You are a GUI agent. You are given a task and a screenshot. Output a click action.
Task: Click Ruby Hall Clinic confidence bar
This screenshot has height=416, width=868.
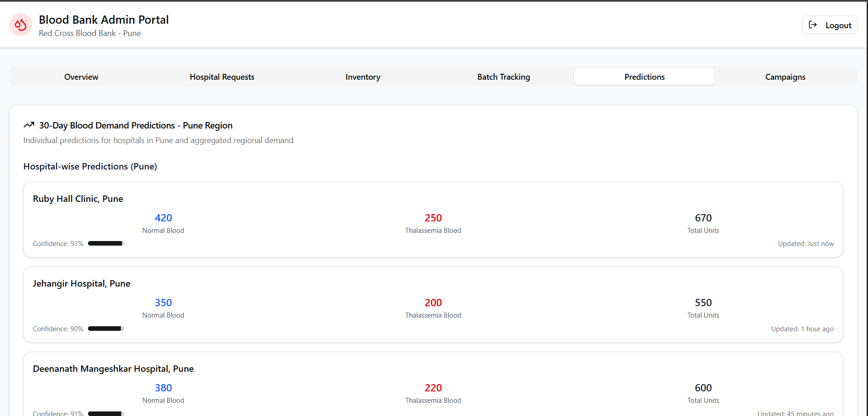(106, 243)
